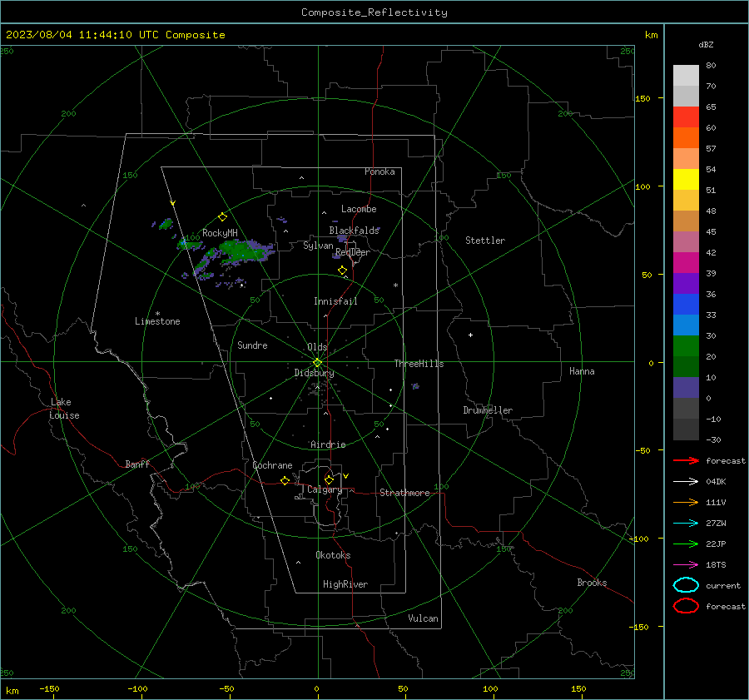The image size is (749, 700).
Task: Select the magenta 39-42 dBZ swatch
Action: pos(686,263)
